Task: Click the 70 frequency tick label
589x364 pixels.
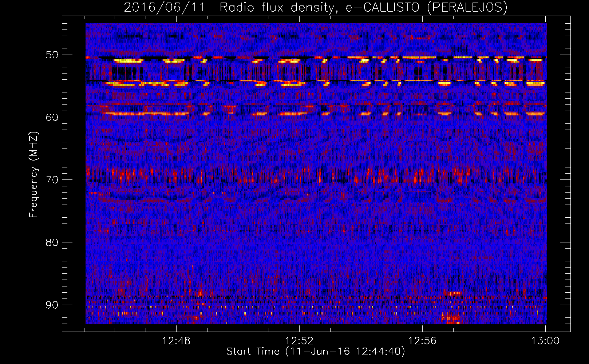Action: pos(52,180)
